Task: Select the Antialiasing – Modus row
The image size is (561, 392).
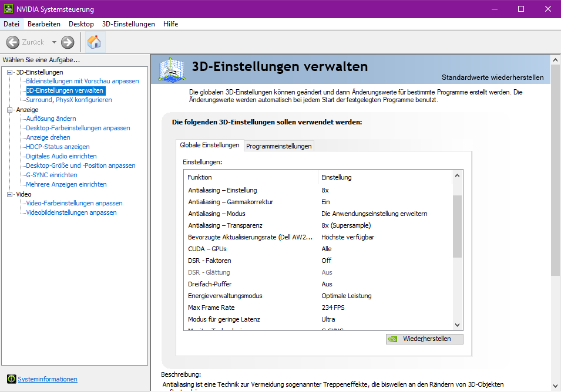Action: [x=318, y=214]
